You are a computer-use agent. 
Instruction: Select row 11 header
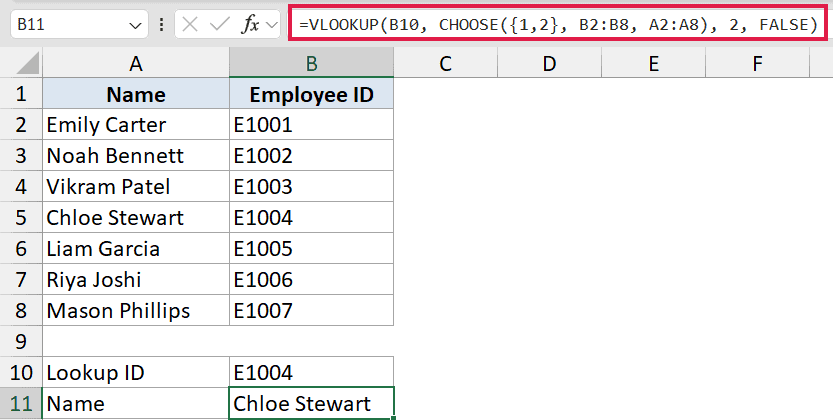click(21, 404)
